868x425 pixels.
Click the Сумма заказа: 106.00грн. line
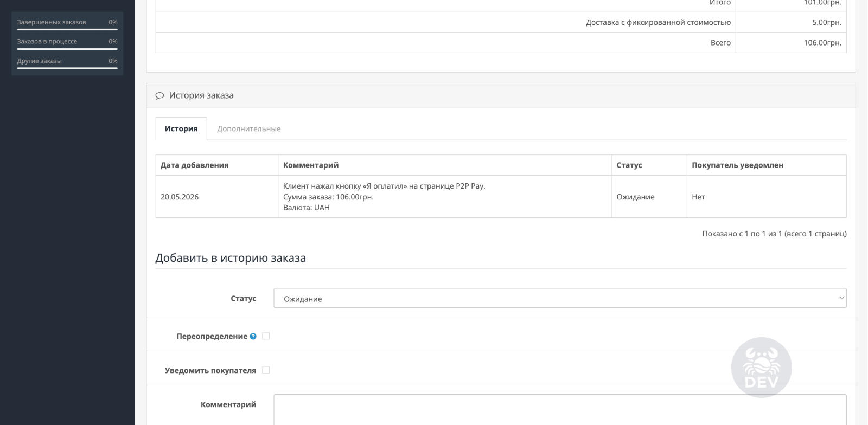(328, 197)
